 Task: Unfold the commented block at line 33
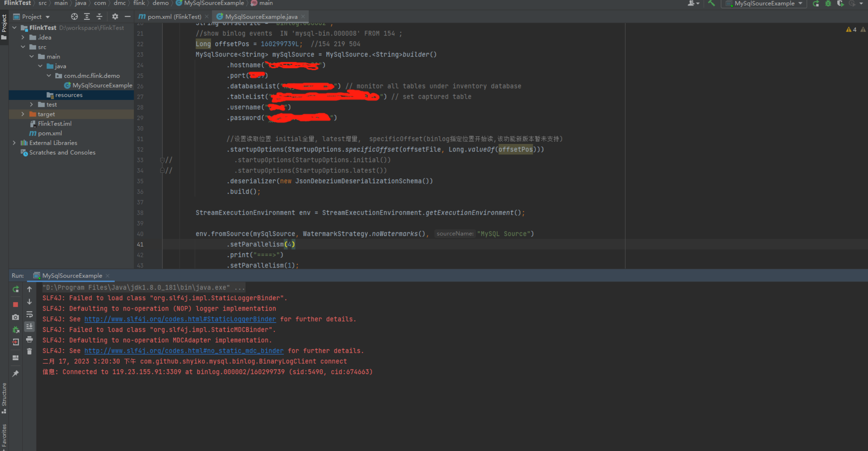(162, 160)
